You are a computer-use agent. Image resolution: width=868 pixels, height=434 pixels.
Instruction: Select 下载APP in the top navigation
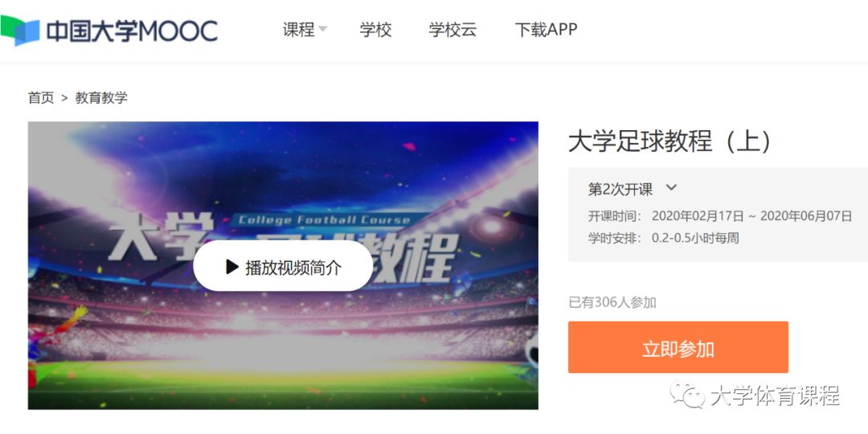pos(546,30)
